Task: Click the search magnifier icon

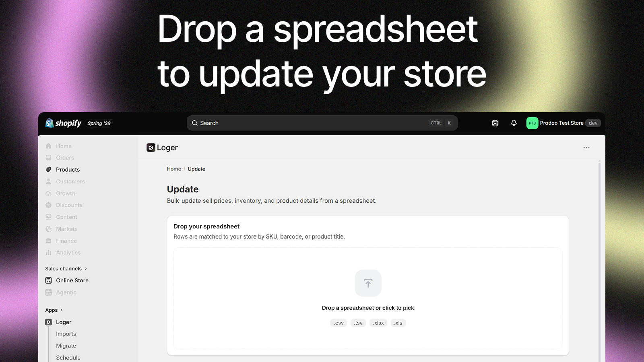Action: point(195,123)
